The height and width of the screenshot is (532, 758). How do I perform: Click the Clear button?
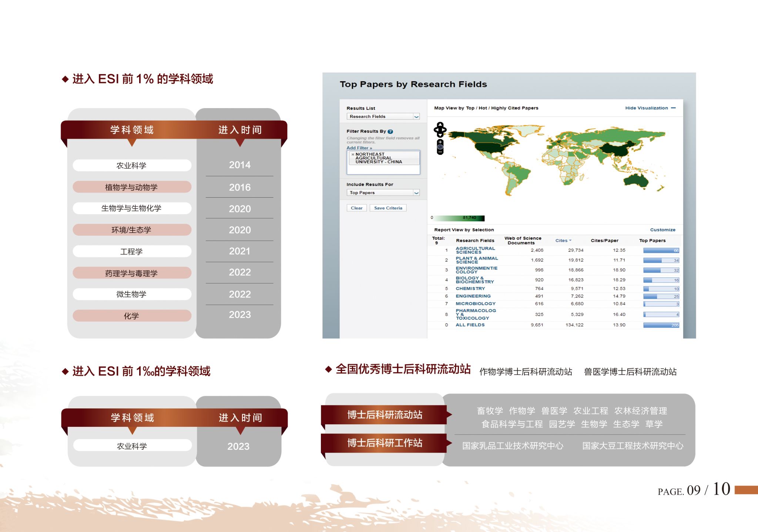(x=356, y=208)
